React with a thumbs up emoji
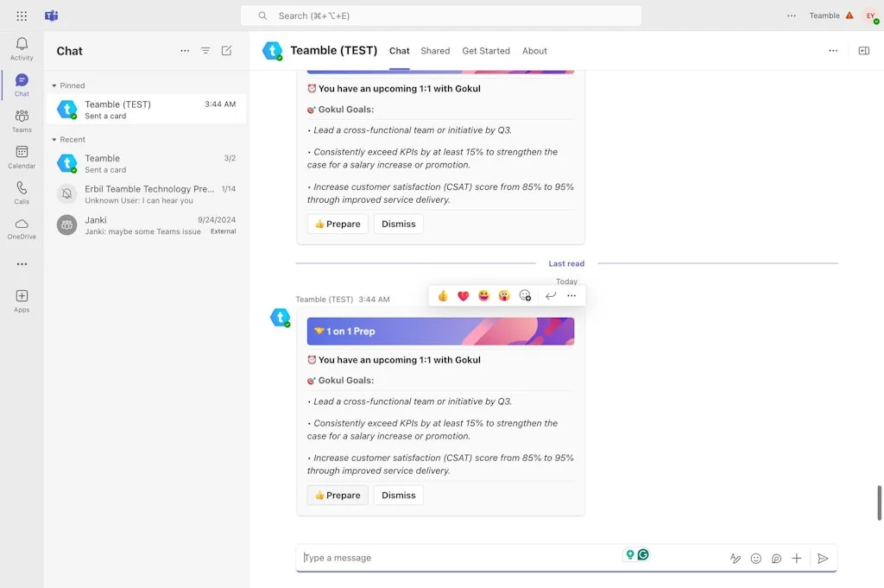This screenshot has height=588, width=884. tap(443, 295)
